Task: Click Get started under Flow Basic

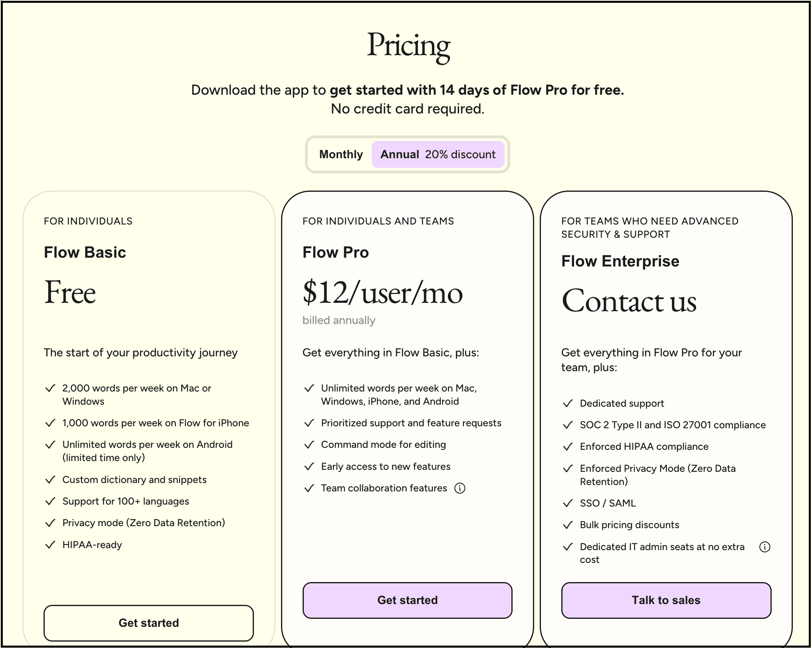Action: (x=149, y=623)
